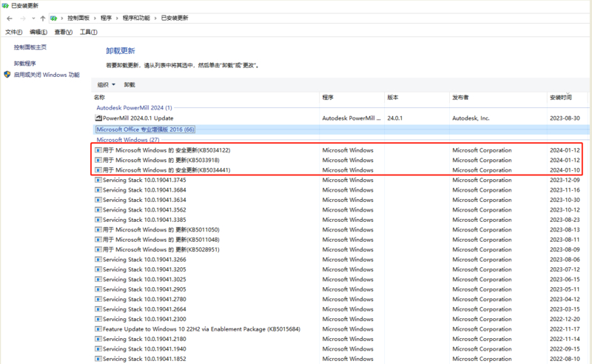Click 程序 in the breadcrumb path
The height and width of the screenshot is (364, 592).
(106, 18)
